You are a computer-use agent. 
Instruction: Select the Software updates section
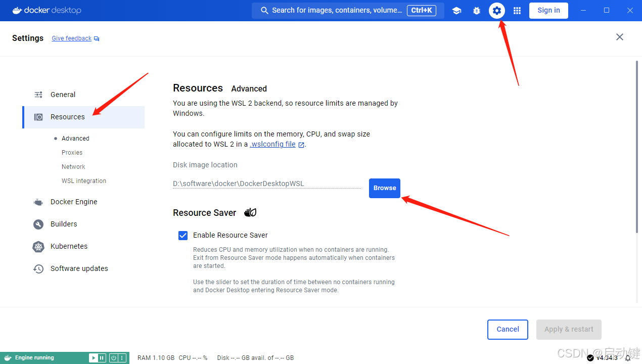point(83,268)
